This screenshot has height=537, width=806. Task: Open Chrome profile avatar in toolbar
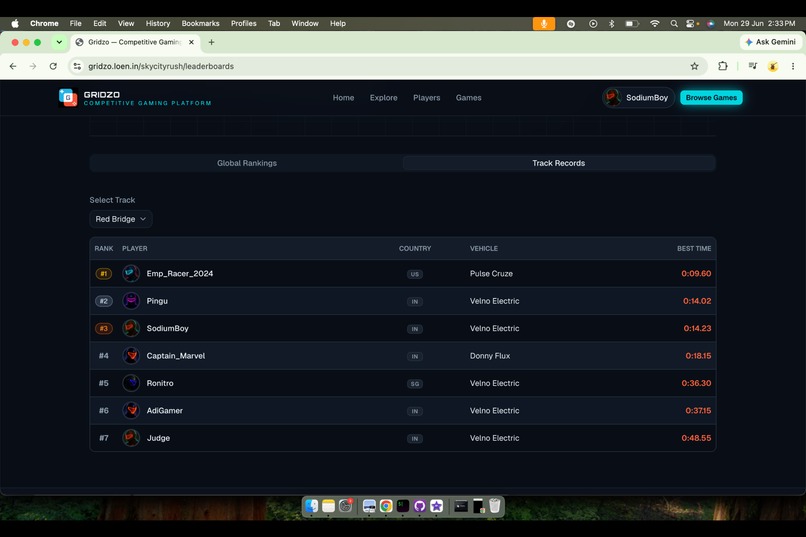773,66
